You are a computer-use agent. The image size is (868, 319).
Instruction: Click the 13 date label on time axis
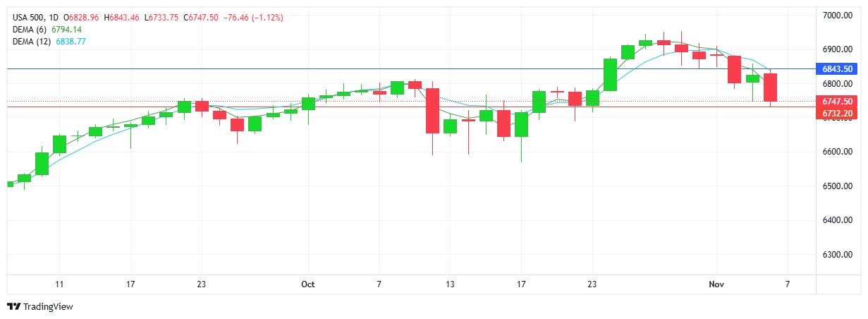[x=450, y=284]
